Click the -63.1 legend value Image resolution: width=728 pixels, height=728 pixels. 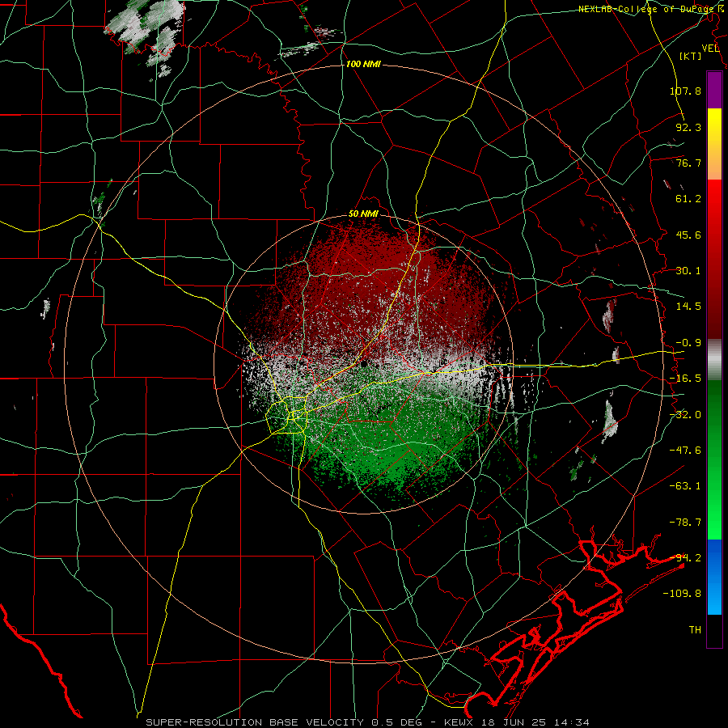point(685,486)
